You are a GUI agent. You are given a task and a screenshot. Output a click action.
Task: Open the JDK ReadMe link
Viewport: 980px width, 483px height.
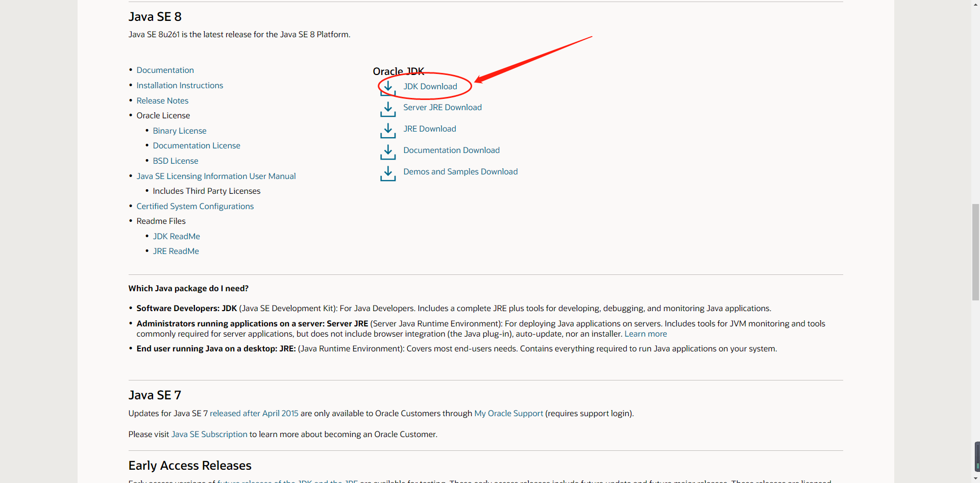pos(177,236)
